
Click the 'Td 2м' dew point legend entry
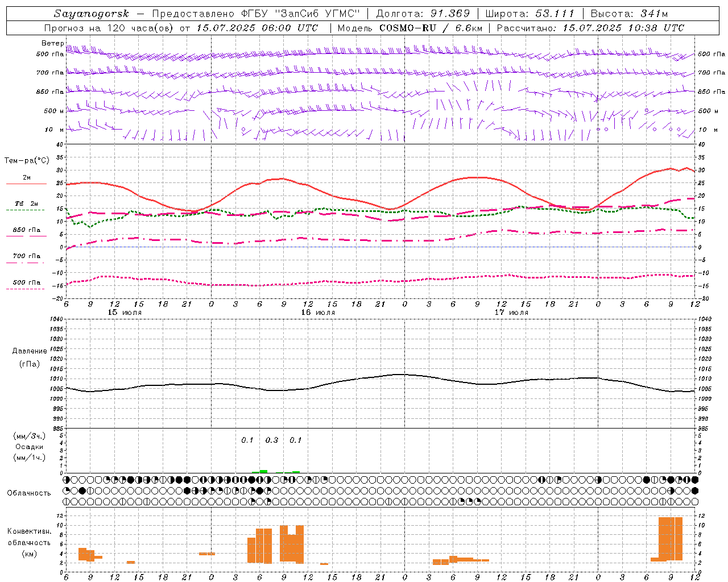[x=27, y=203]
